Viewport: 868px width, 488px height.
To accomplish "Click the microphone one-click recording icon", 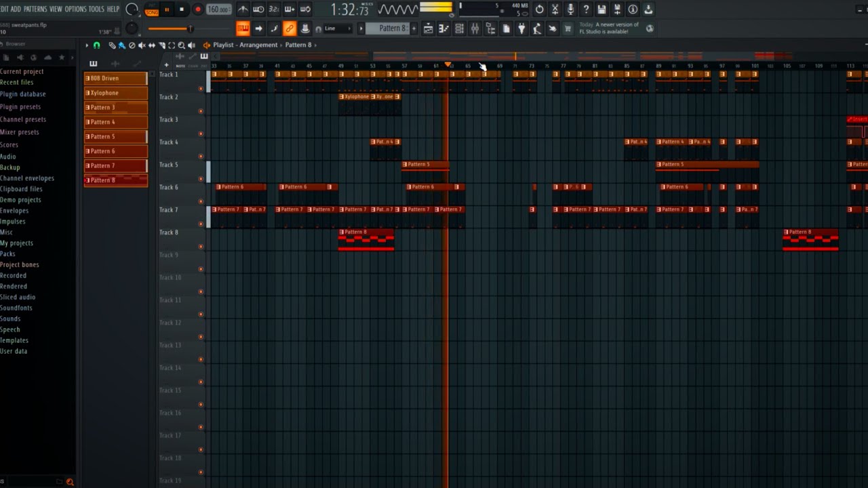I will tap(570, 9).
